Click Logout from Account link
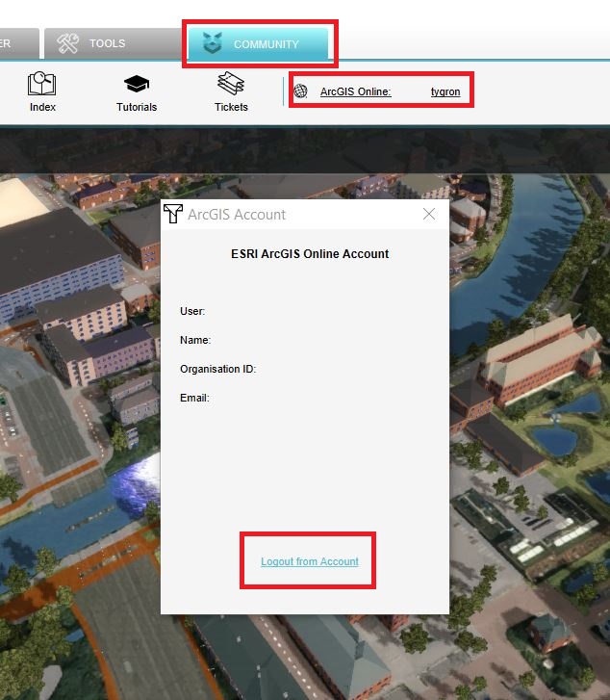Viewport: 610px width, 700px height. tap(309, 561)
